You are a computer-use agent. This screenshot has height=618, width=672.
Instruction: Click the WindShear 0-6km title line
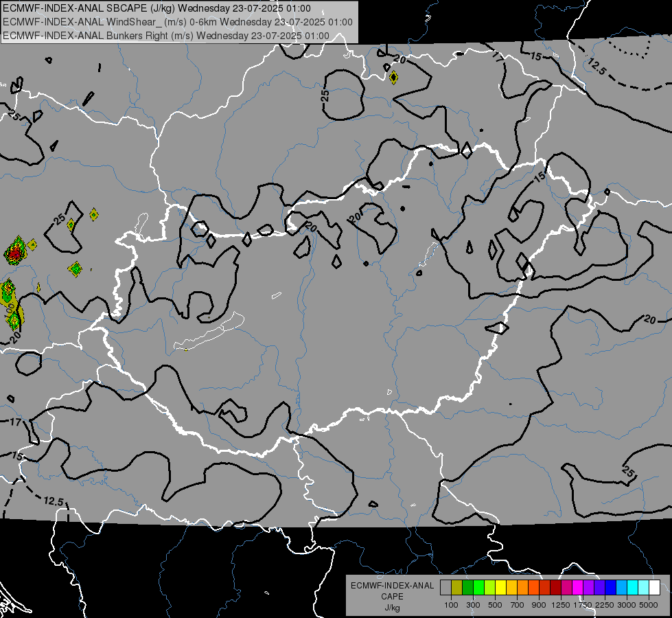tap(178, 22)
